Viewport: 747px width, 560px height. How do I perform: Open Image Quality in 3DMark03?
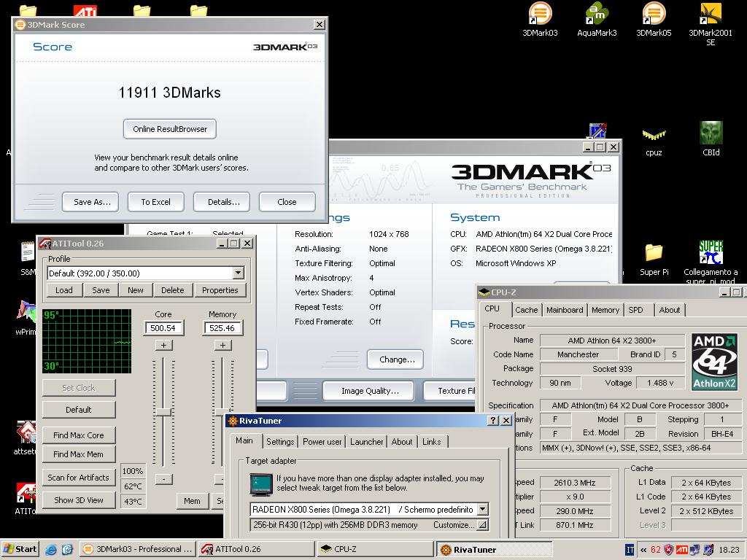pyautogui.click(x=370, y=391)
